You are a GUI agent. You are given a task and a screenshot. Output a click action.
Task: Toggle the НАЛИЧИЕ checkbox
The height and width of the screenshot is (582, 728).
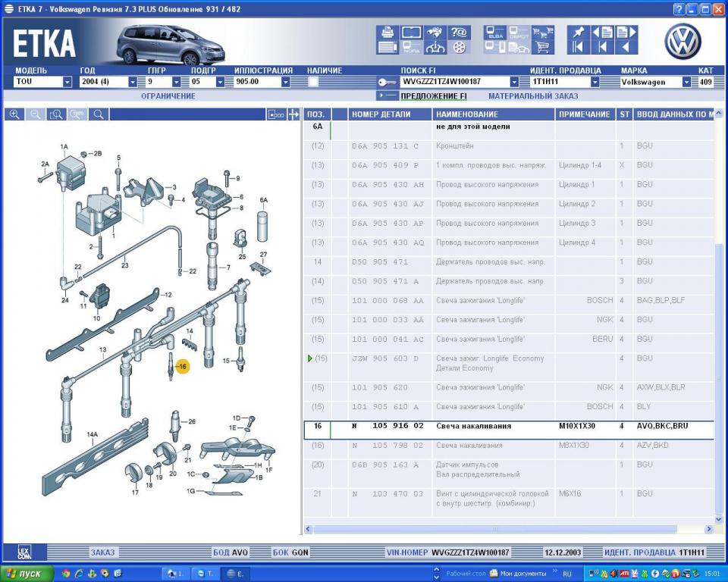click(313, 82)
